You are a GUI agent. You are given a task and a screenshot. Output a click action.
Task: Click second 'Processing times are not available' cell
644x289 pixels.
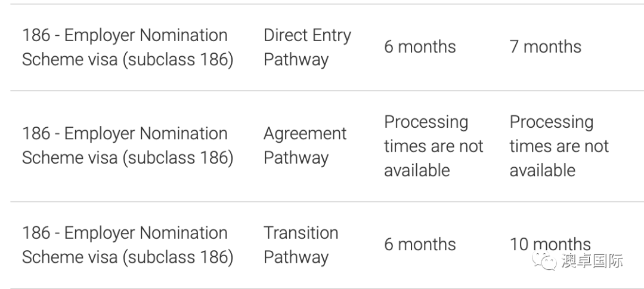pyautogui.click(x=559, y=146)
